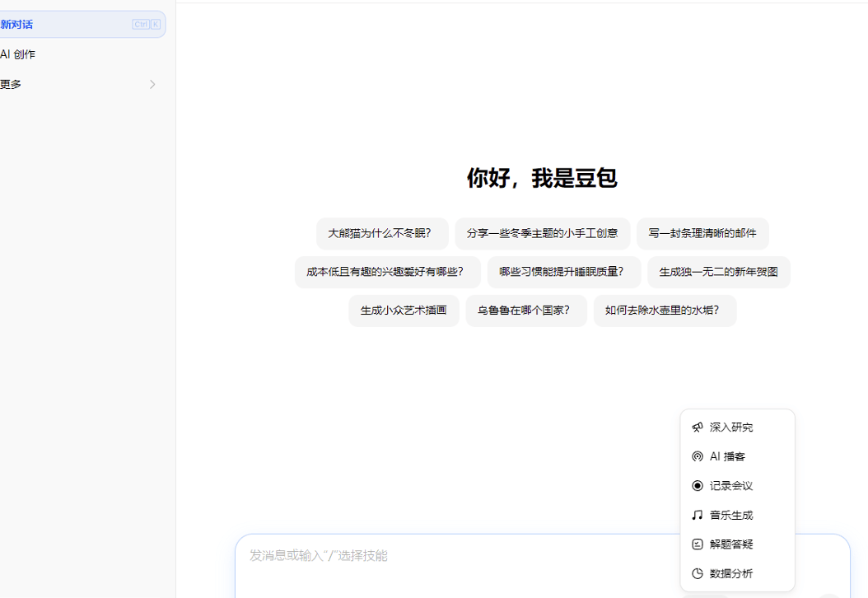The width and height of the screenshot is (868, 598).
Task: Click suggestion 分享一些冬季主题的小手工创意
Action: click(543, 234)
